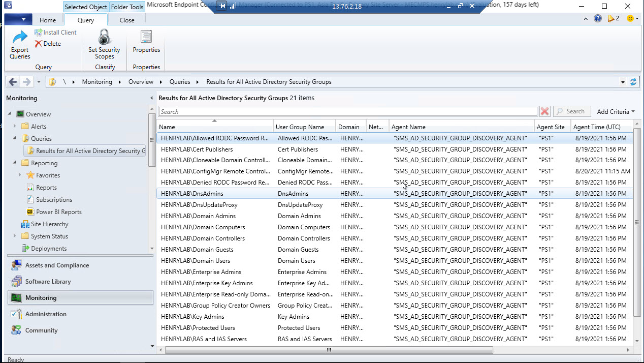Image resolution: width=644 pixels, height=363 pixels.
Task: Collapse the Queries tree node
Action: click(14, 139)
